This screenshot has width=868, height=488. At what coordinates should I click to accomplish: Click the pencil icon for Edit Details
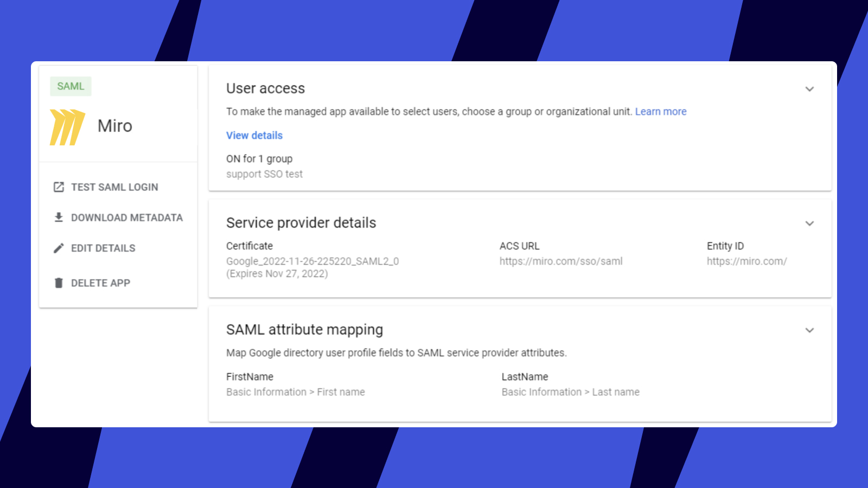click(x=59, y=248)
